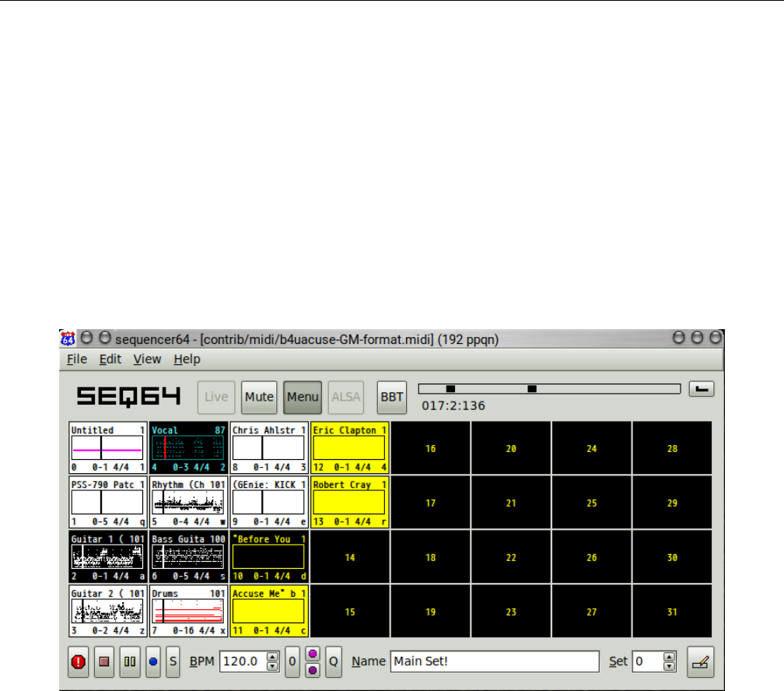Click the disabled ALSA button
The image size is (784, 691).
pos(346,398)
